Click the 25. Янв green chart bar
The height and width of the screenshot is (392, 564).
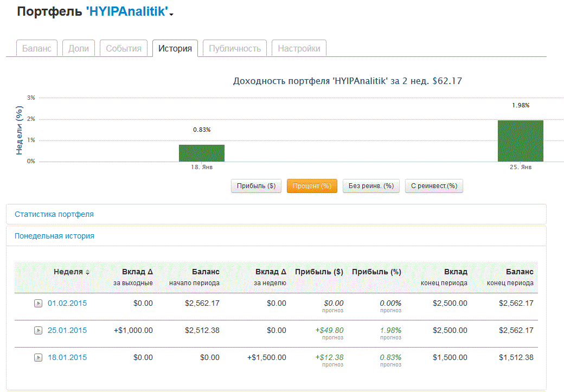[x=521, y=141]
